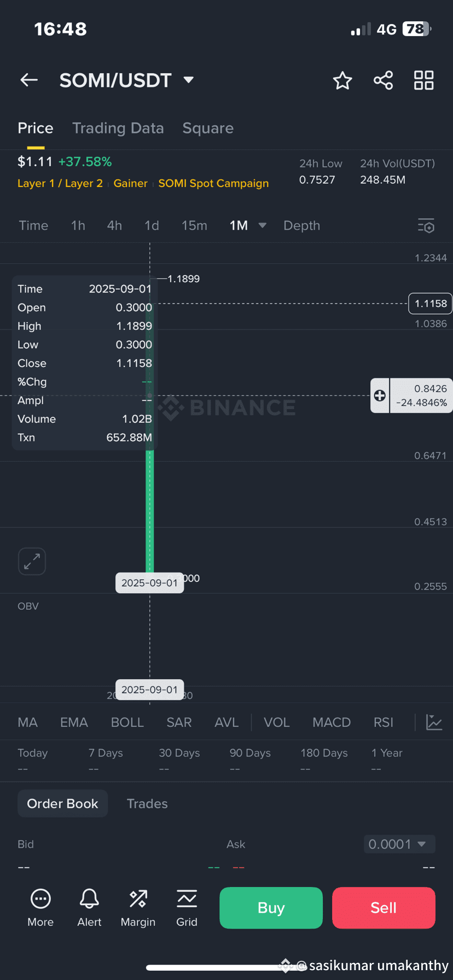Tap the 1.1158 current price label
The width and height of the screenshot is (453, 980).
click(x=431, y=304)
